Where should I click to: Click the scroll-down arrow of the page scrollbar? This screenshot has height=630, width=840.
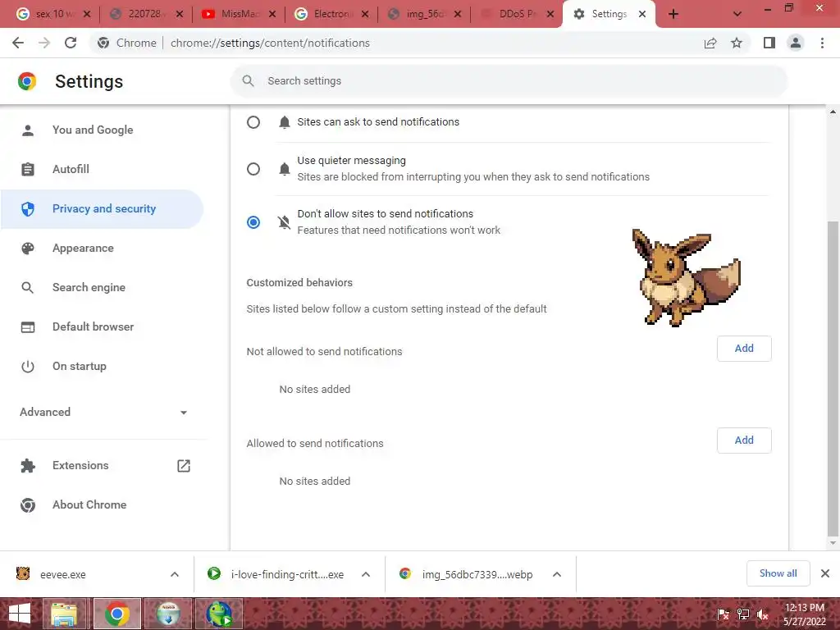(x=833, y=543)
